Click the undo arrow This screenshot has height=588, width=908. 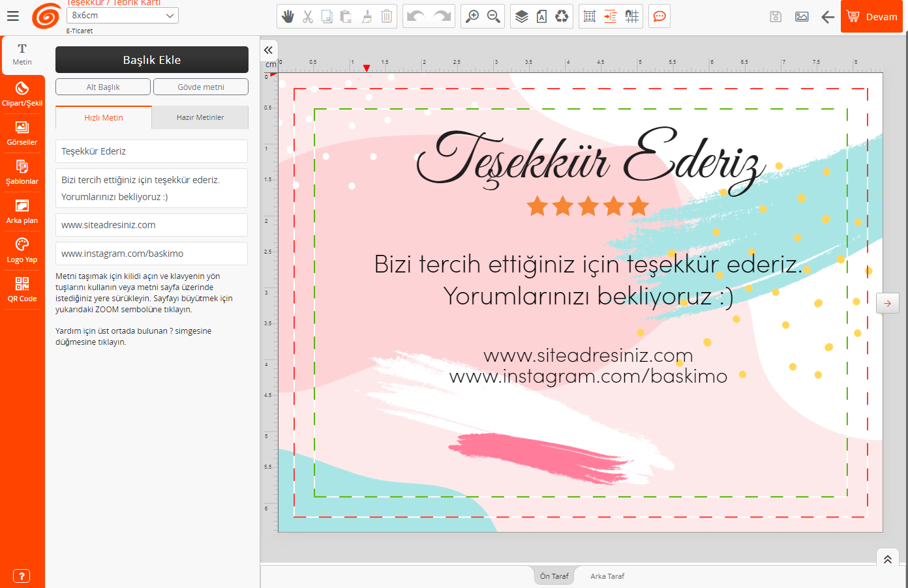416,16
